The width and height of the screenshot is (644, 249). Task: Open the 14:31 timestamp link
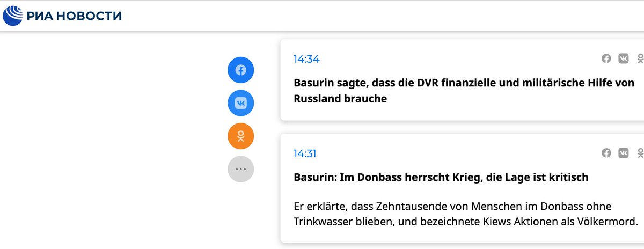click(x=305, y=153)
